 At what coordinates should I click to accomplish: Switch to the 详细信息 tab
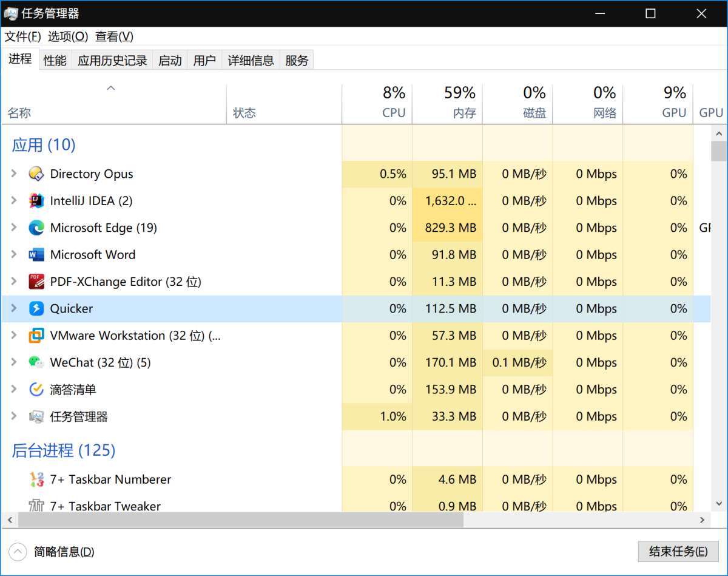[x=251, y=60]
